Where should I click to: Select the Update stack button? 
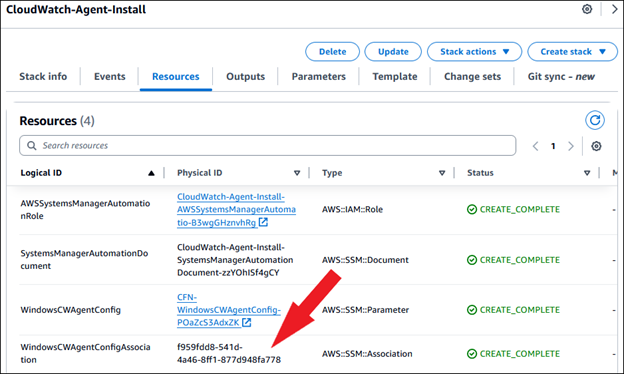(x=393, y=52)
